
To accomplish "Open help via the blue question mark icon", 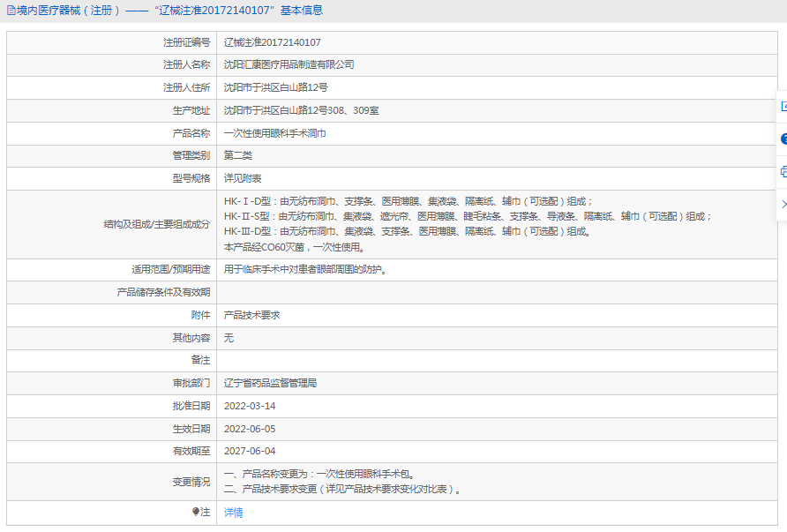I will click(x=783, y=139).
